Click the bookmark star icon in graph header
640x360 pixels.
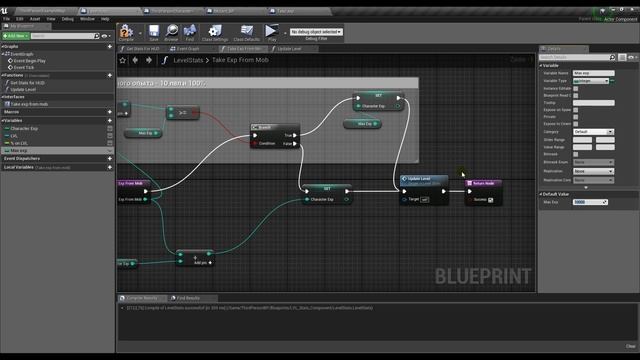click(x=122, y=60)
